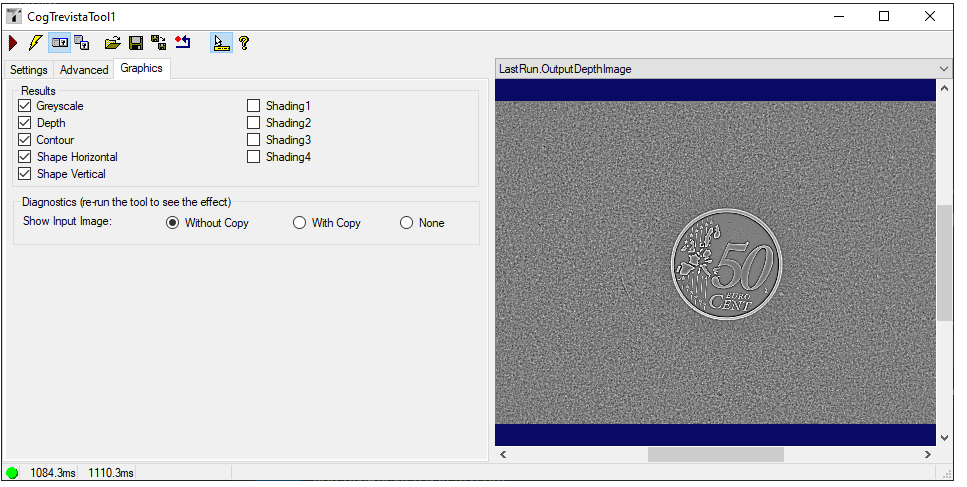Click the CogTrevistaTool1 title bar app icon
Image resolution: width=967 pixels, height=487 pixels.
[14, 16]
